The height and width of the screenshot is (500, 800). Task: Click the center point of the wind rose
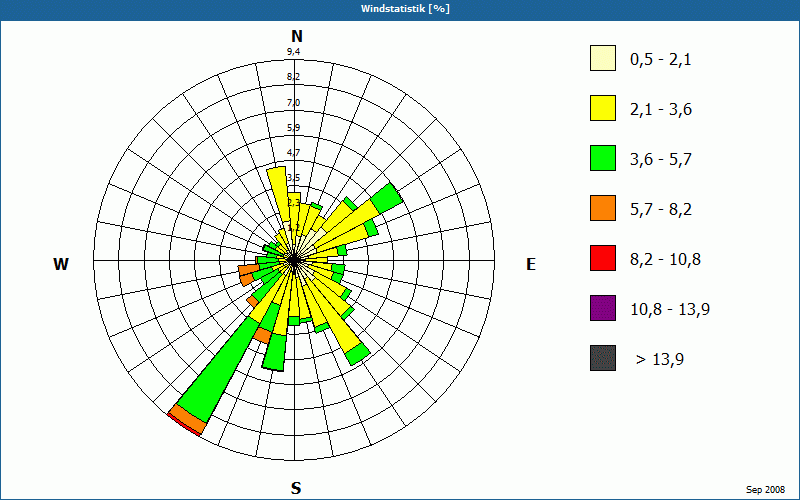tap(294, 260)
